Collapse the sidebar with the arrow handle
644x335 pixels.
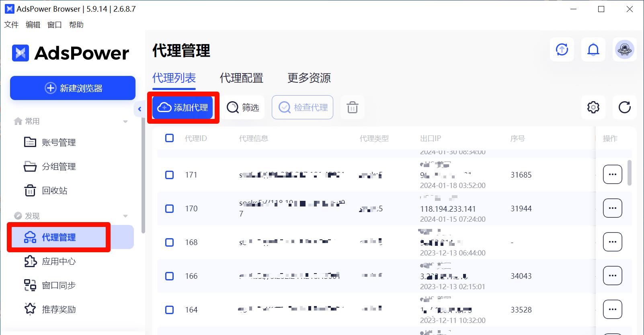139,109
